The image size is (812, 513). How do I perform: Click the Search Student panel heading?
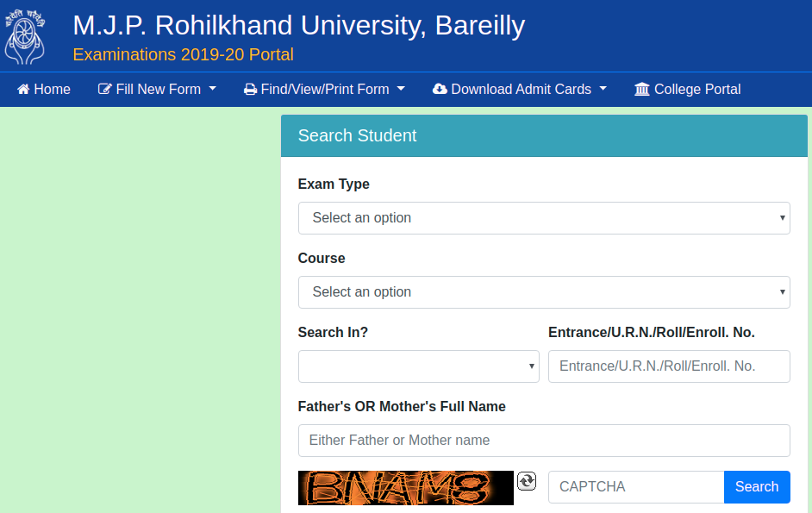(357, 135)
